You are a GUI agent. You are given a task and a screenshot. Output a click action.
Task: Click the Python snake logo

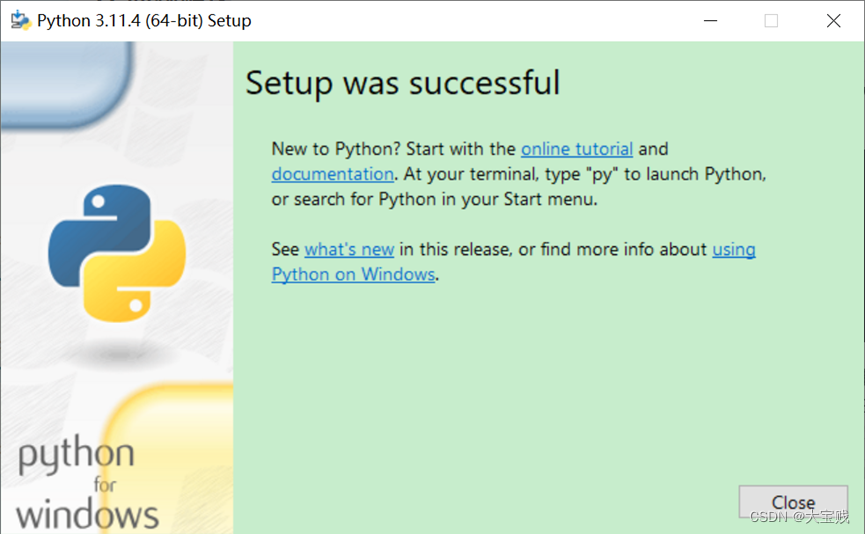coord(117,253)
